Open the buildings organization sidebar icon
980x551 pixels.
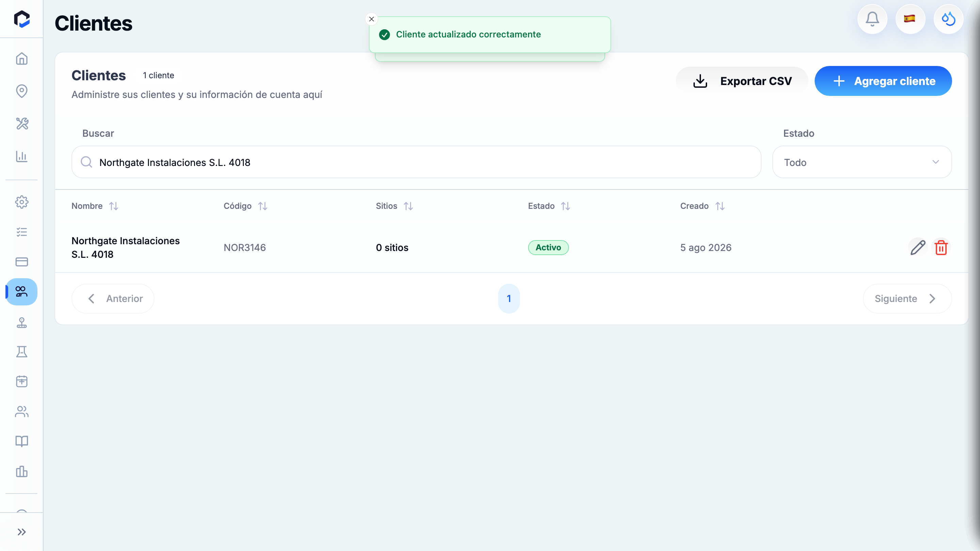pos(22,471)
